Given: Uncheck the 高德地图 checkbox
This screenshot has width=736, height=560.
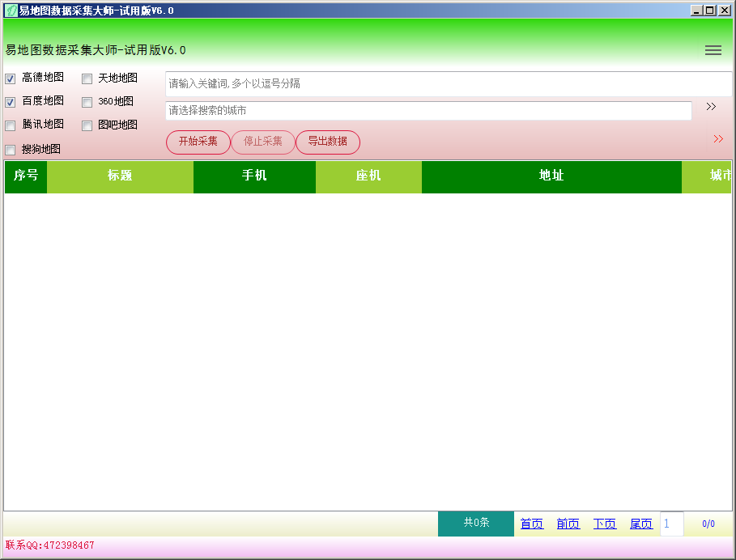Looking at the screenshot, I should click(x=11, y=78).
